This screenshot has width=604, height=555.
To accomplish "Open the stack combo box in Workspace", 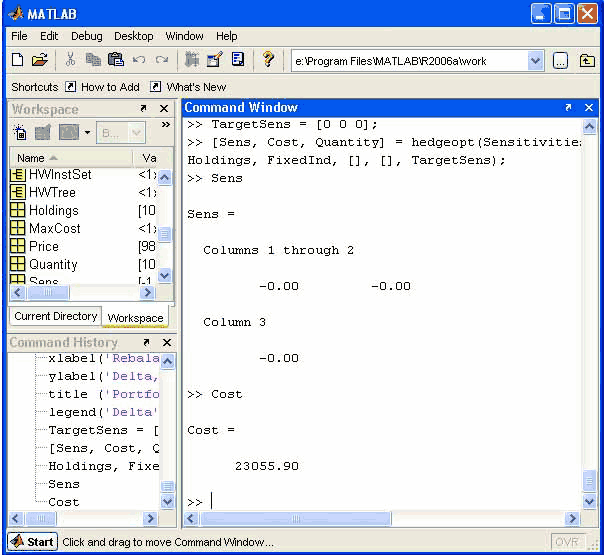I will click(x=121, y=133).
